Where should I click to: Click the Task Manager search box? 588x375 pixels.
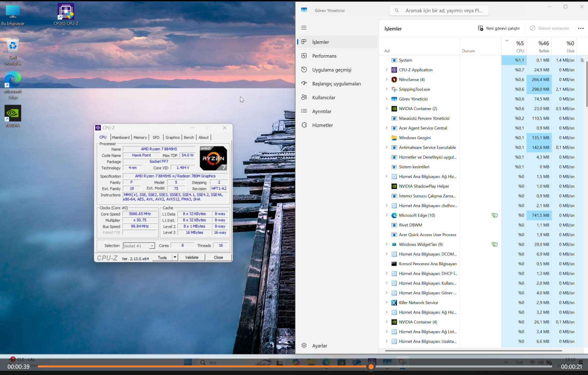(x=439, y=11)
